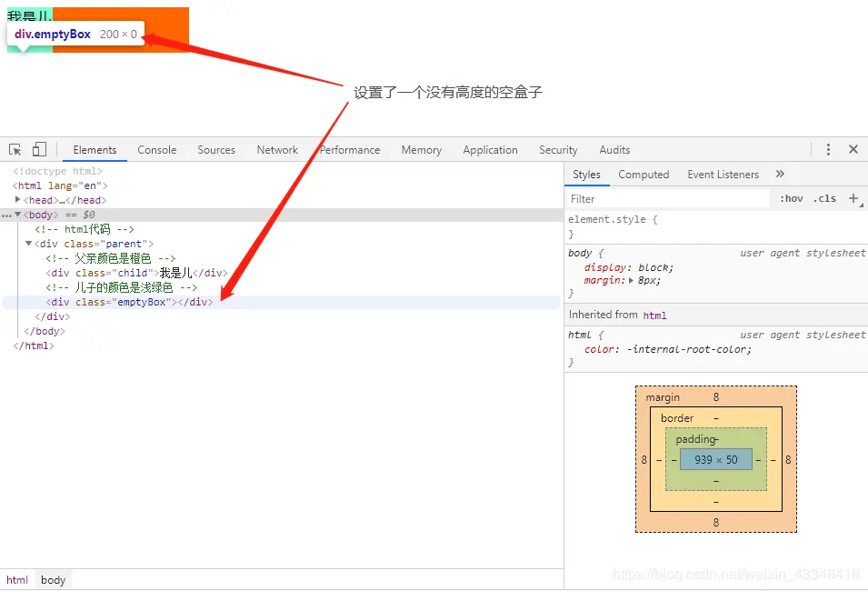Activate the inspect element picker icon
The image size is (868, 591).
click(x=15, y=149)
